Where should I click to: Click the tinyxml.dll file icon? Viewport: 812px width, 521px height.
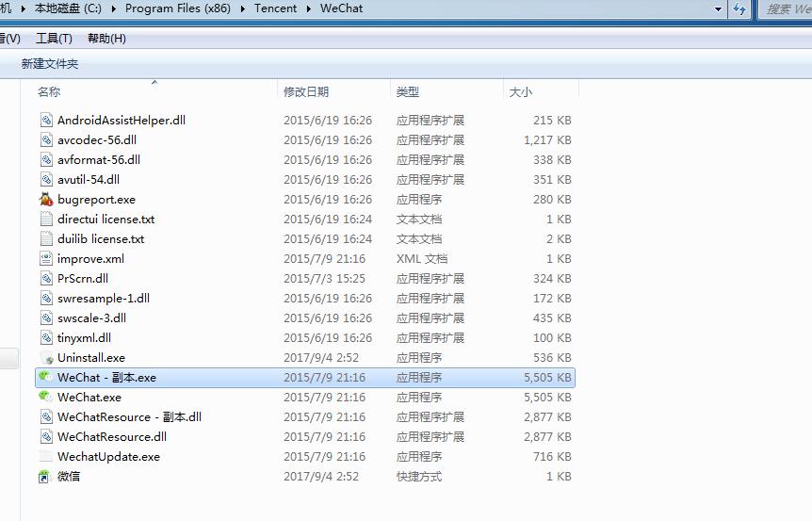tap(46, 337)
